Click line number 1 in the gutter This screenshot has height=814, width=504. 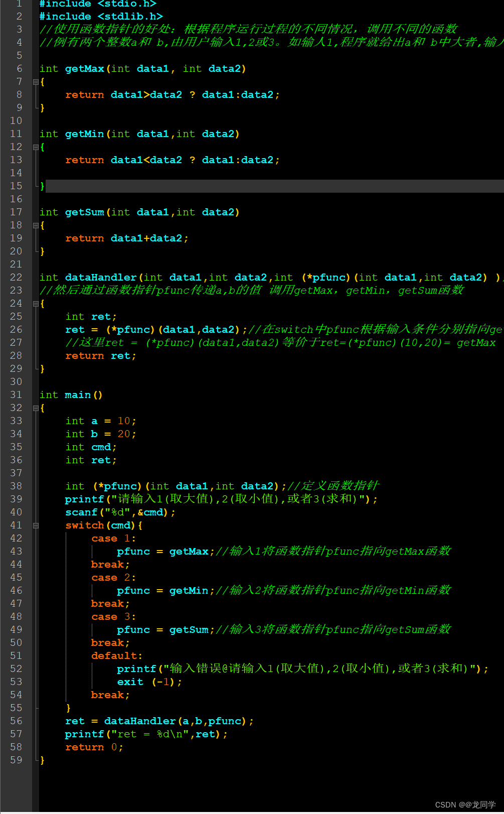coord(19,4)
